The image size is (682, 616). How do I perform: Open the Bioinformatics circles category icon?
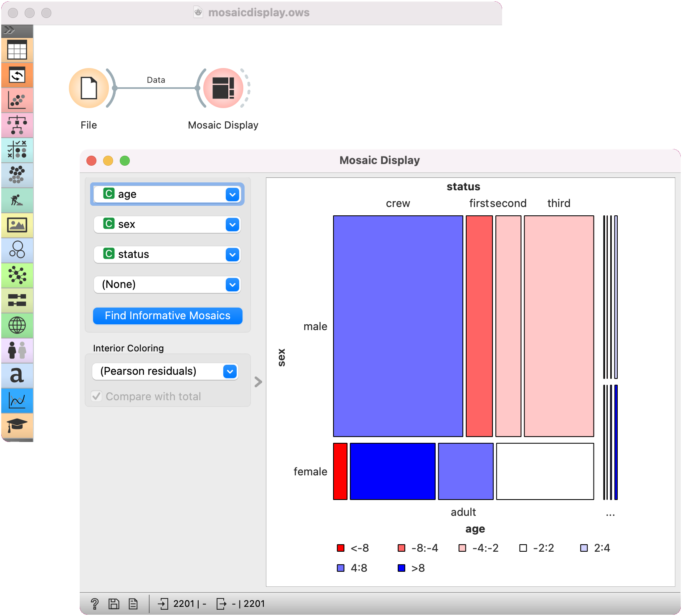pyautogui.click(x=17, y=250)
